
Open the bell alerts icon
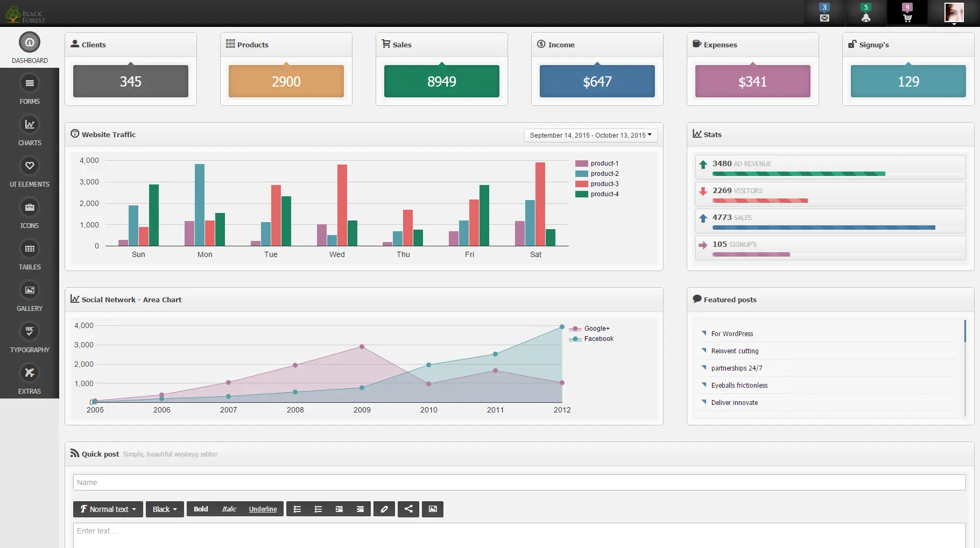click(x=865, y=18)
